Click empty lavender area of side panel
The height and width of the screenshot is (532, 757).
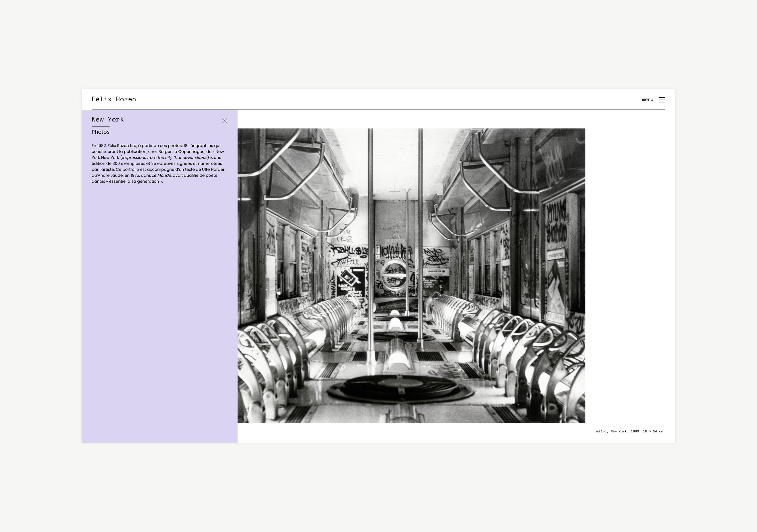(159, 313)
